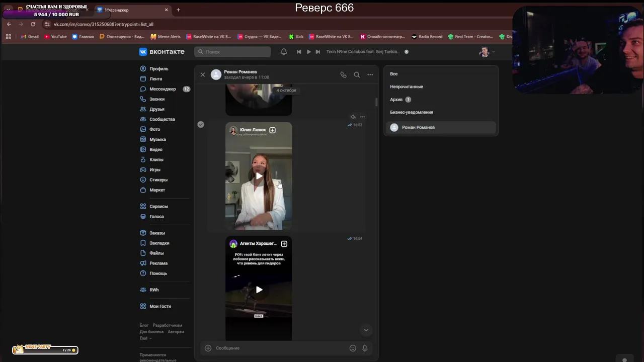Close the Роман Романов conversation
The height and width of the screenshot is (362, 644).
point(203,74)
